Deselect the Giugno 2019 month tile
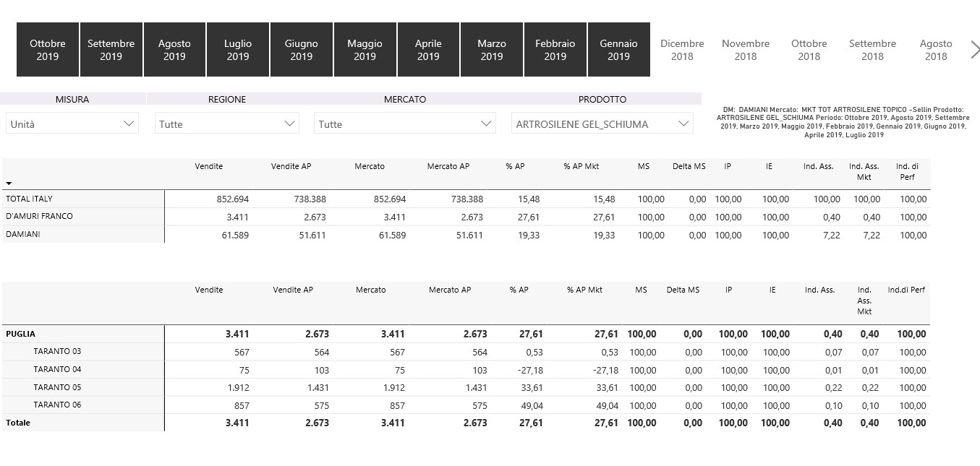980x466 pixels. coord(302,50)
